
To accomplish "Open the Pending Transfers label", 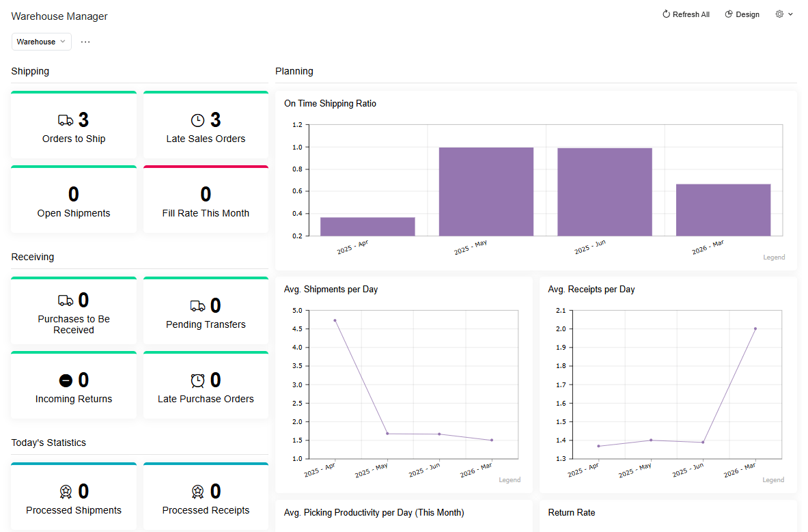I will point(206,324).
